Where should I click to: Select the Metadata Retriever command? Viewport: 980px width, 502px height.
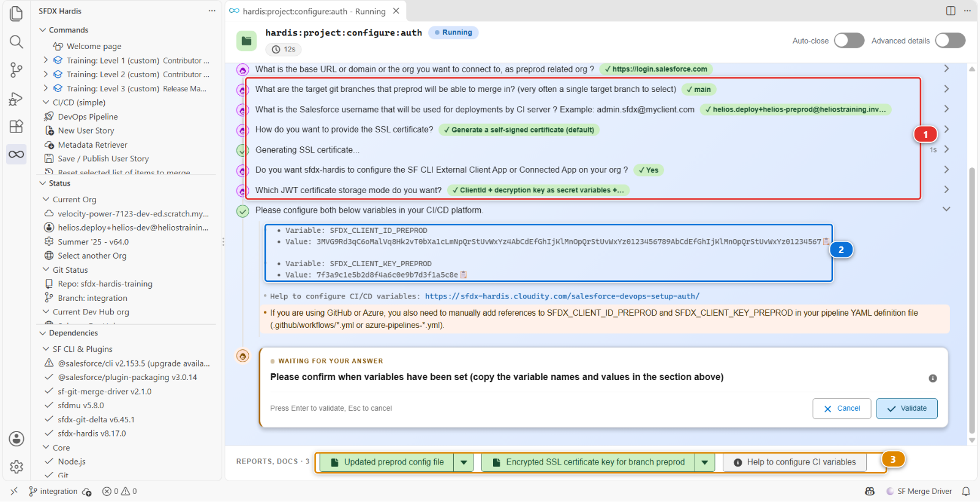[x=92, y=145]
